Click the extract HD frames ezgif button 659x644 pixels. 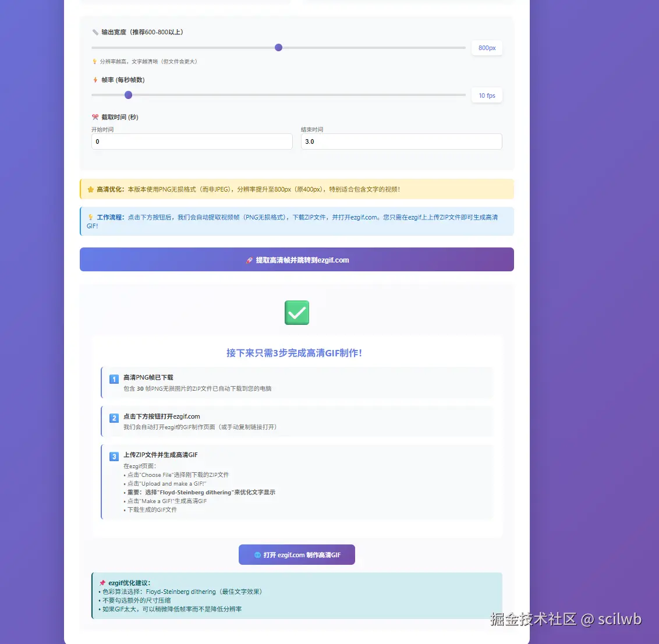[x=297, y=259]
